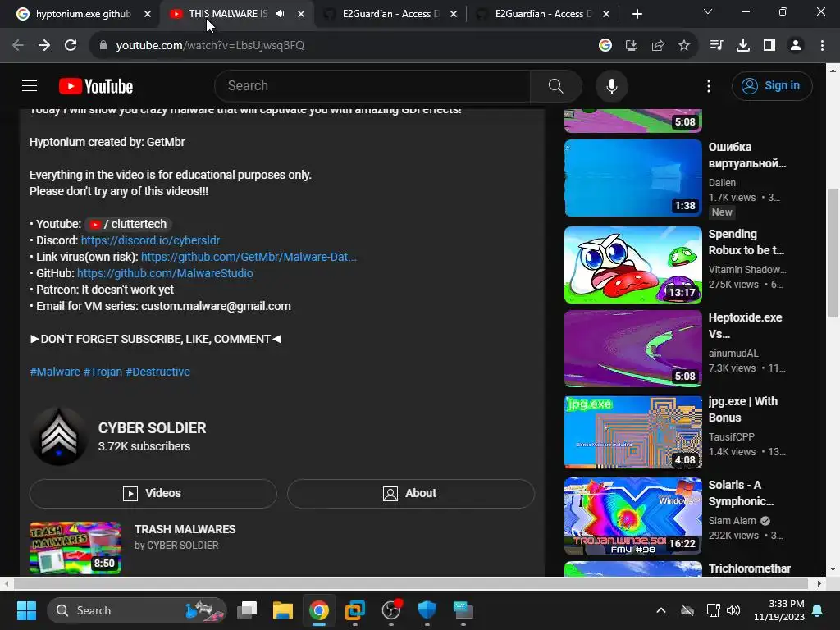Open Chrome three-dot menu
Image resolution: width=840 pixels, height=630 pixels.
click(x=822, y=46)
